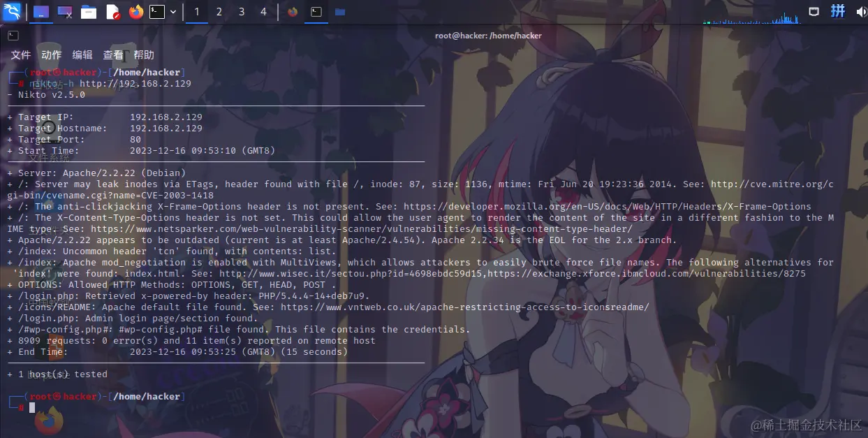Click the vntweb.co.uk apache-restricting-access link
Screen dimensions: 868x438
pos(464,307)
